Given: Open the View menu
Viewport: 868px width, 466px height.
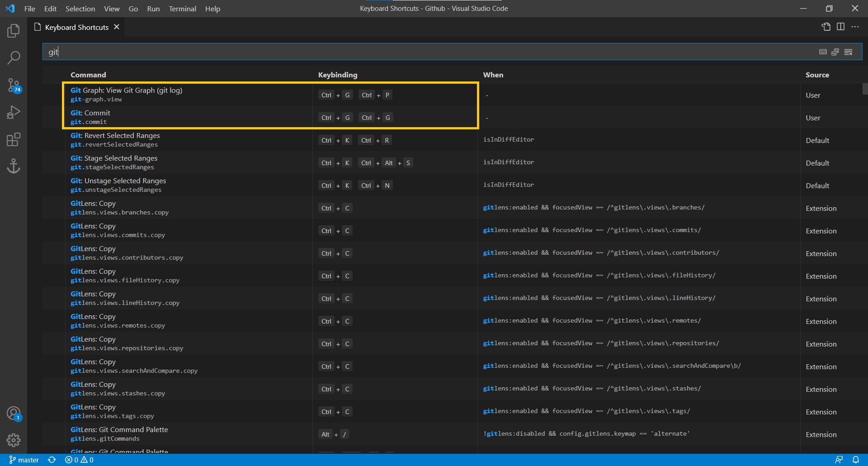Looking at the screenshot, I should 112,9.
